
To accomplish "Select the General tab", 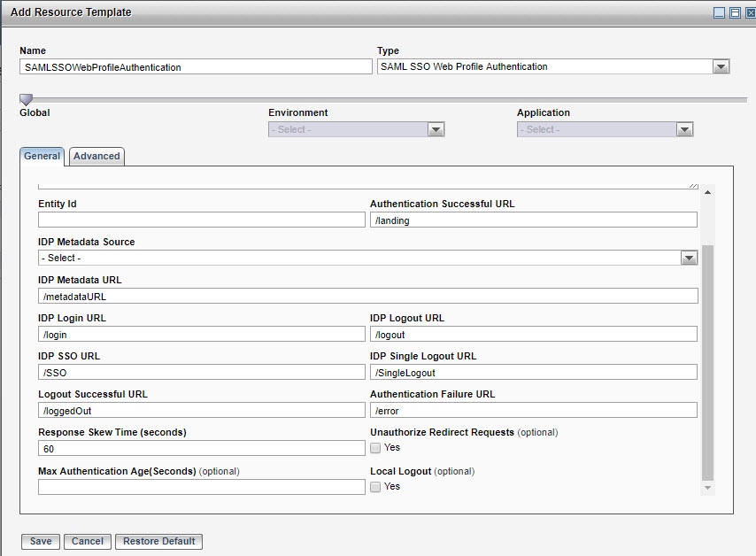I will tap(42, 156).
